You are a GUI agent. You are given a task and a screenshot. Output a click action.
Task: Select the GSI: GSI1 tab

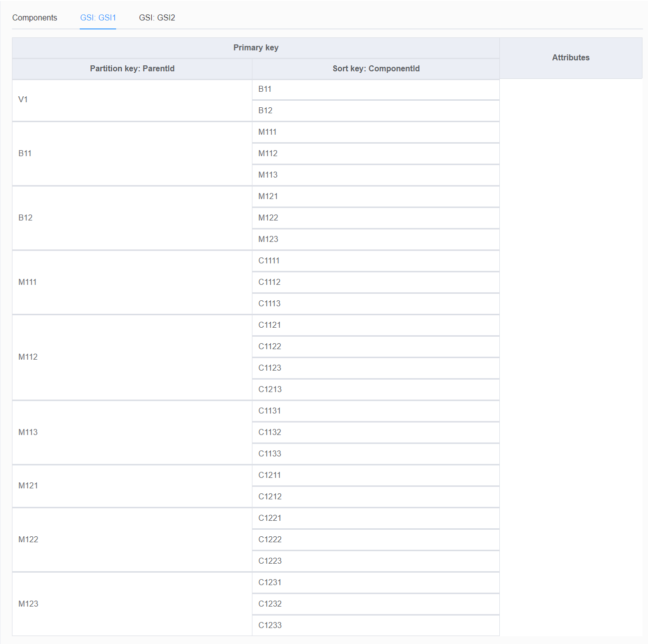98,17
